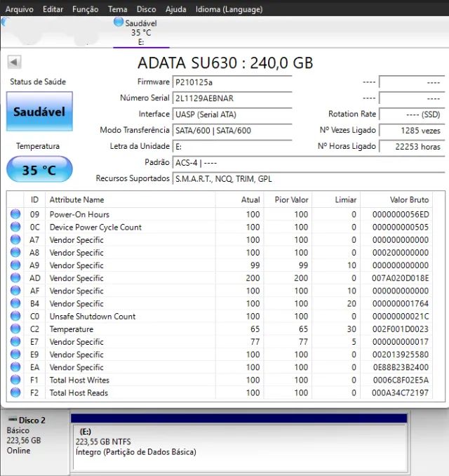Image resolution: width=449 pixels, height=476 pixels.
Task: Click status orb of Temperature row
Action: [x=15, y=329]
